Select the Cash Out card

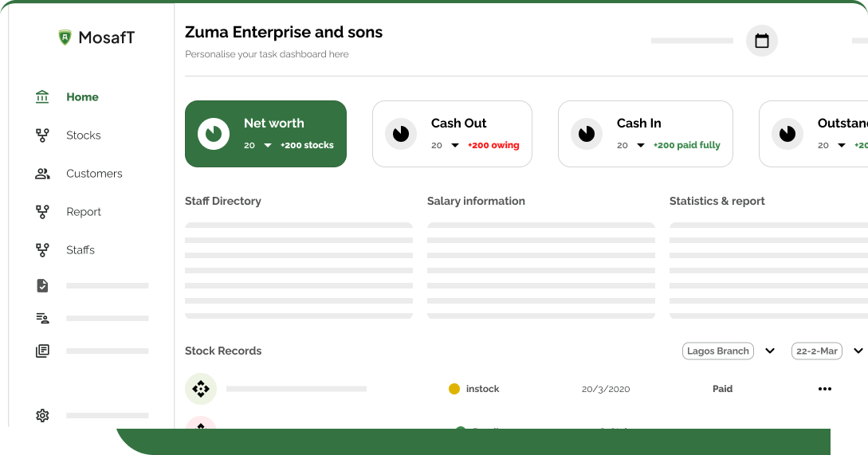[x=452, y=133]
